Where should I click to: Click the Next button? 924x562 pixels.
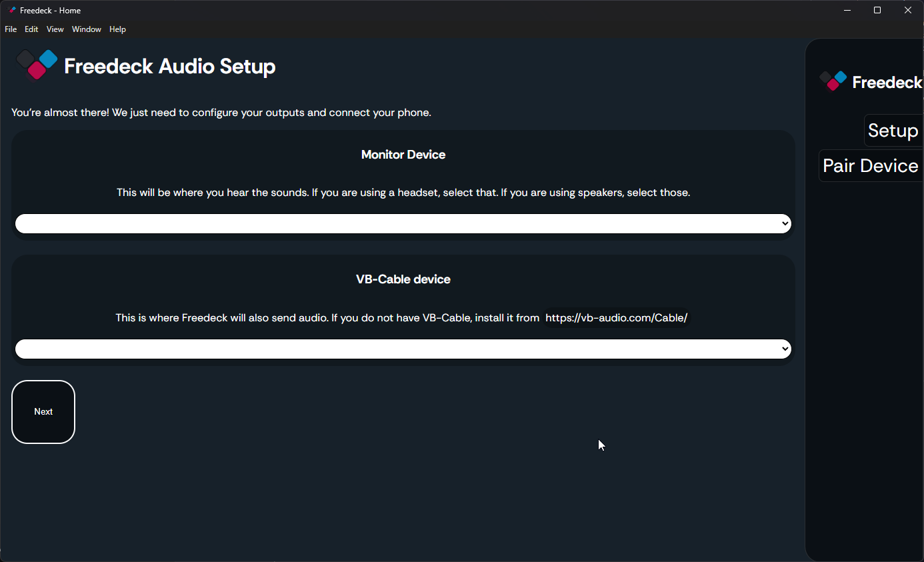tap(43, 412)
